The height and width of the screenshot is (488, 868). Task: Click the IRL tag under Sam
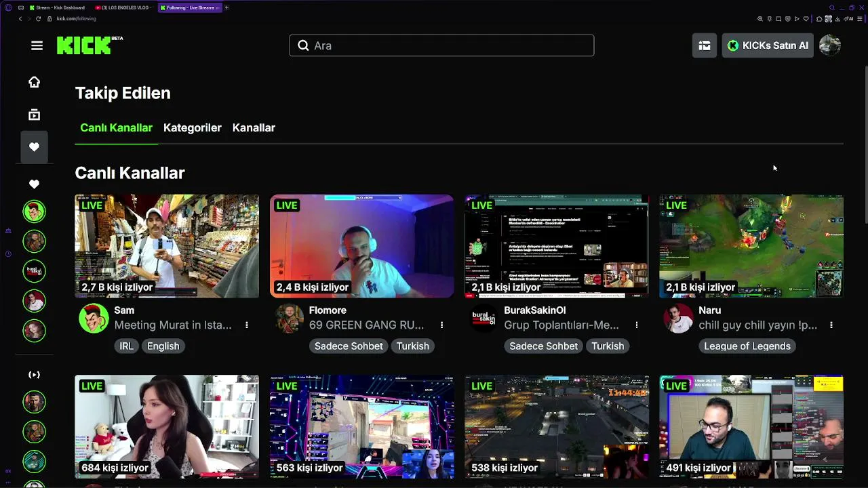click(x=127, y=346)
